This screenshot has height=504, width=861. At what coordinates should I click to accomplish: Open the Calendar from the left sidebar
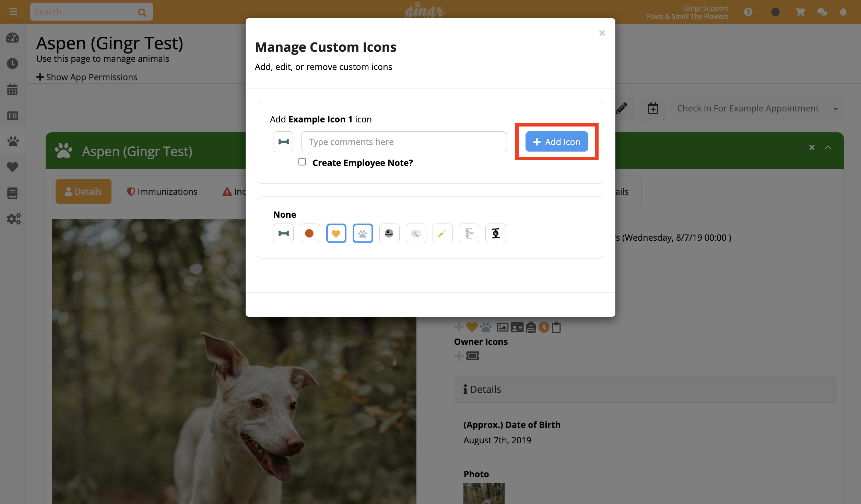click(x=13, y=89)
